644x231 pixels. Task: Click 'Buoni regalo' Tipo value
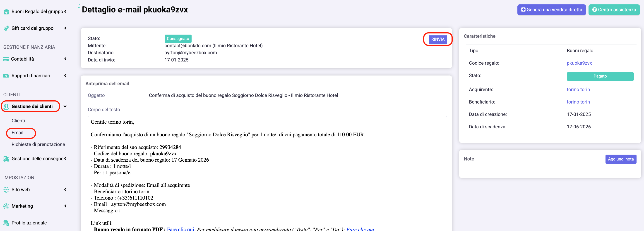click(x=580, y=51)
